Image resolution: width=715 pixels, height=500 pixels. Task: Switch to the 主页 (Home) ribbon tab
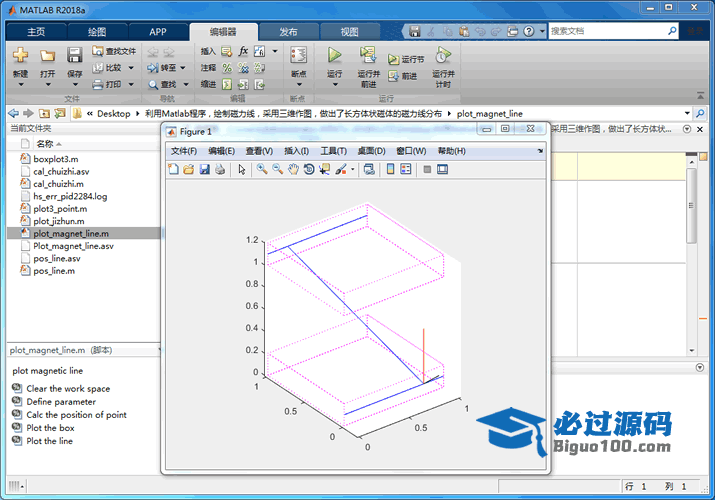pyautogui.click(x=36, y=32)
